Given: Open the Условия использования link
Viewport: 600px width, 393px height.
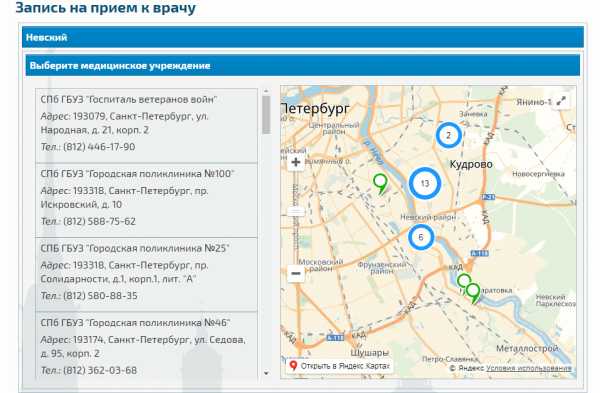Looking at the screenshot, I should click(x=529, y=368).
